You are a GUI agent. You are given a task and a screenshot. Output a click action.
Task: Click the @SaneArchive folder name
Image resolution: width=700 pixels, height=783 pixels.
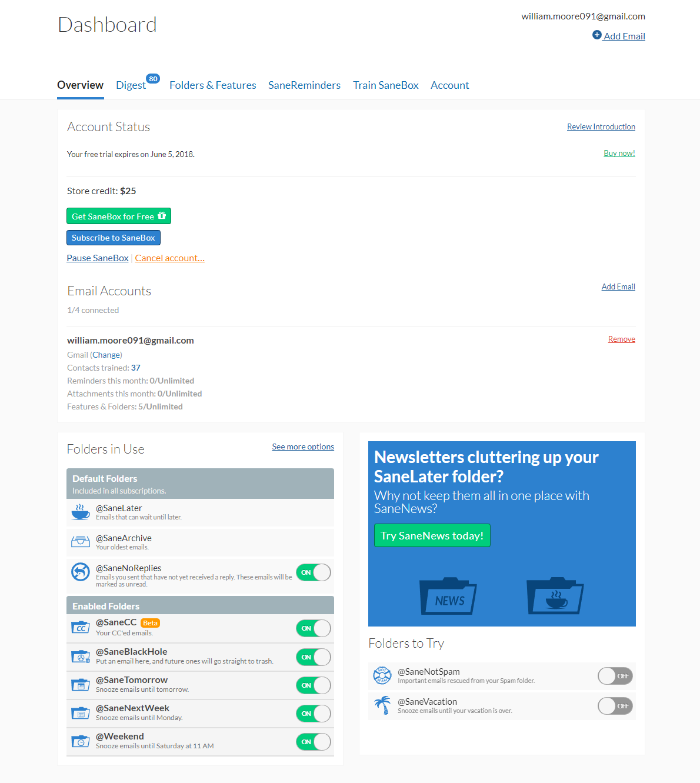(124, 538)
